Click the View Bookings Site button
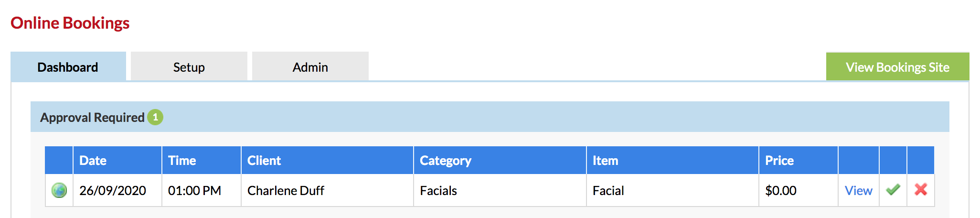The width and height of the screenshot is (980, 218). point(898,67)
